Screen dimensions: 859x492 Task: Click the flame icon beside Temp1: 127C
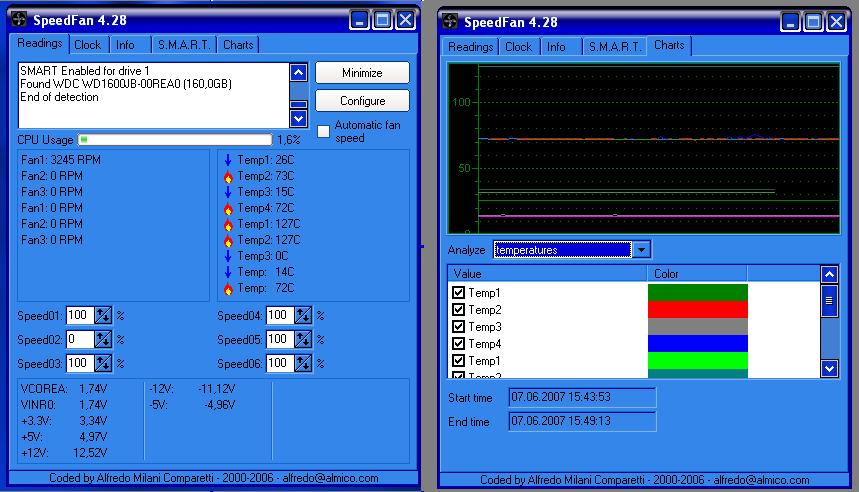(228, 224)
